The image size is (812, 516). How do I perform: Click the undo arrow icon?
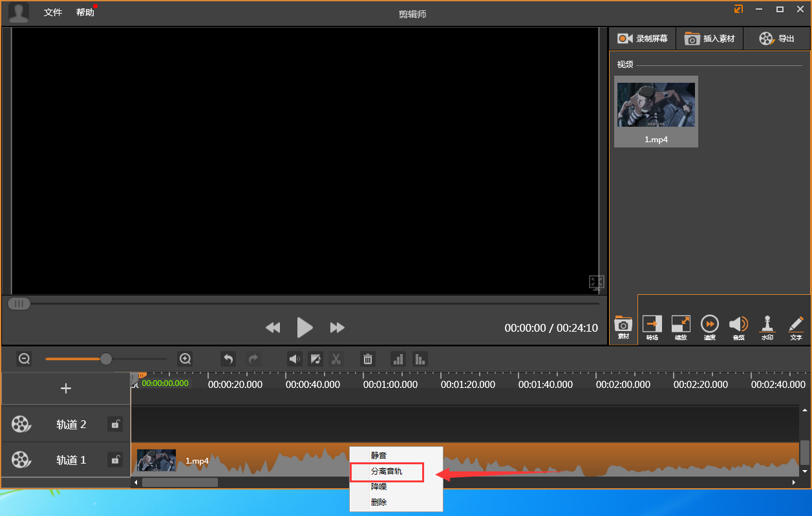pyautogui.click(x=228, y=359)
